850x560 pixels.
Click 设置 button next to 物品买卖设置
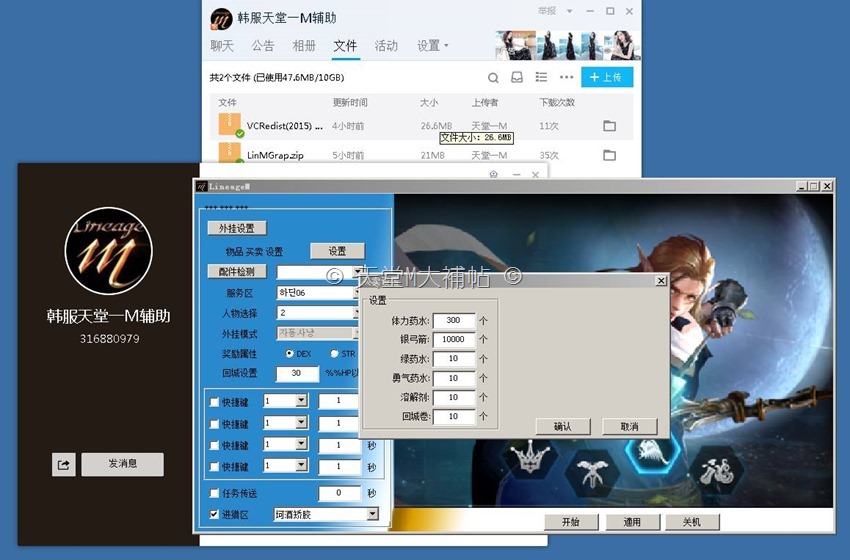337,251
